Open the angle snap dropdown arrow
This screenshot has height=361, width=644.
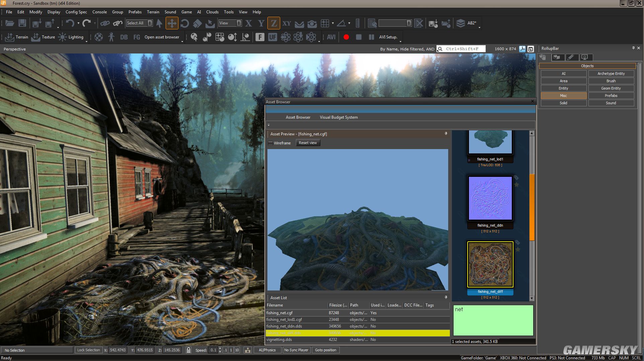point(349,23)
